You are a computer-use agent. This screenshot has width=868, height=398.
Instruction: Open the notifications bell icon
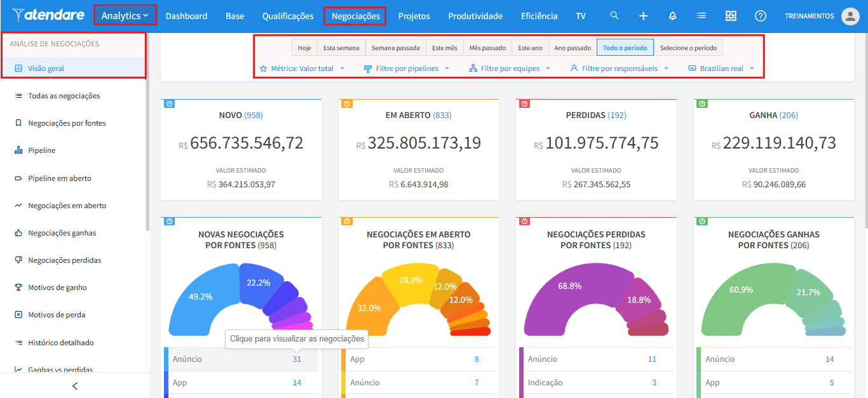(672, 16)
